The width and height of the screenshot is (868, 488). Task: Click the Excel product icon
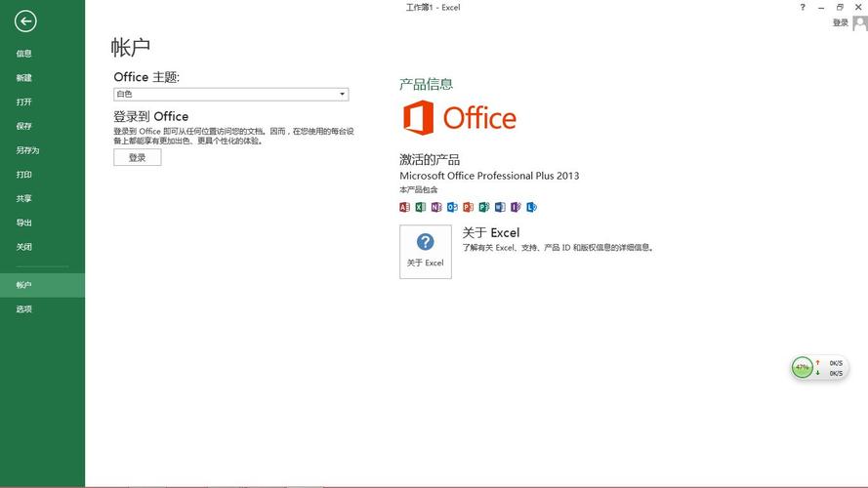pos(421,207)
